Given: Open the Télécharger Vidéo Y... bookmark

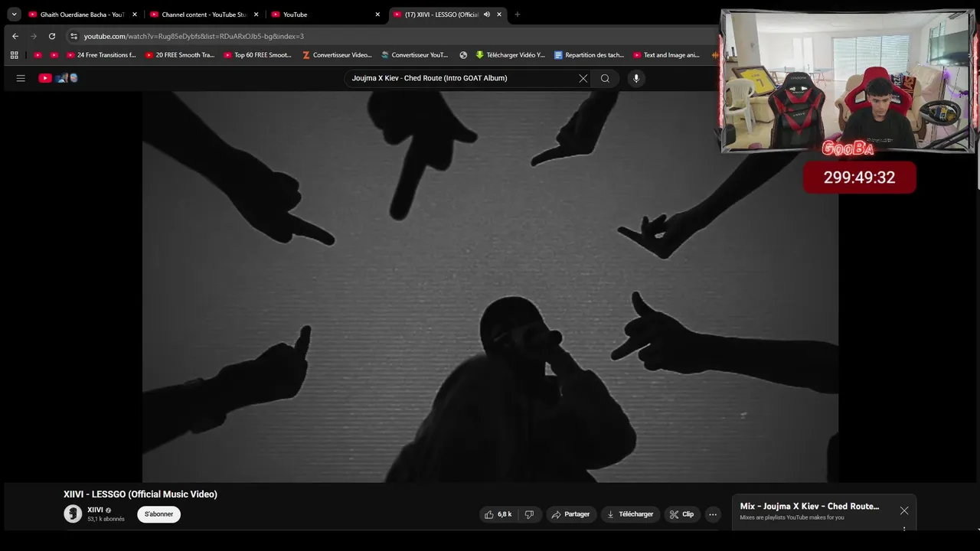Looking at the screenshot, I should 511,55.
